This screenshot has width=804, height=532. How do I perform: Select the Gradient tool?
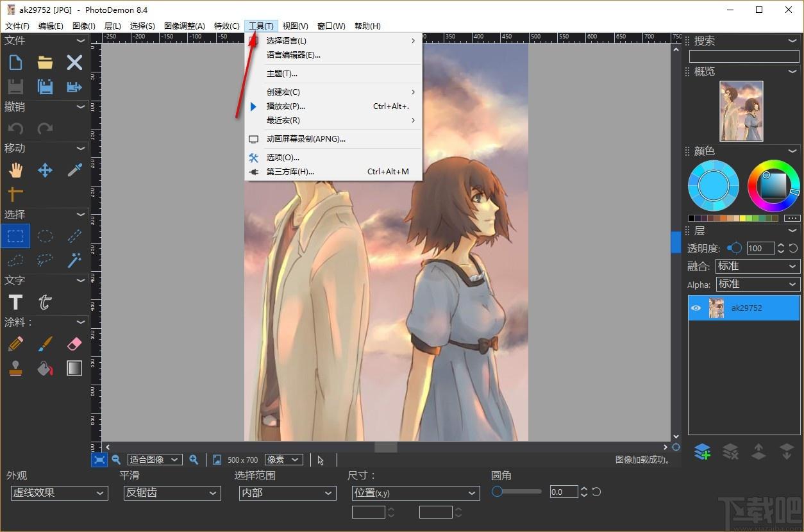point(74,368)
